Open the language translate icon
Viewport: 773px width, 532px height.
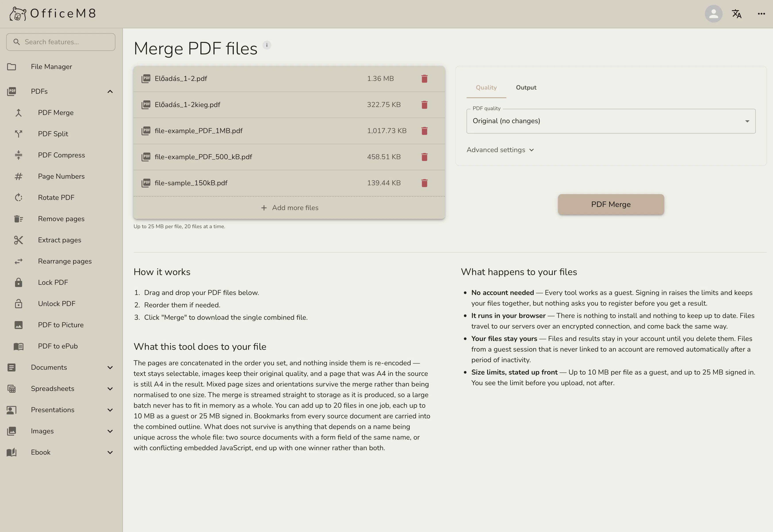(x=737, y=14)
